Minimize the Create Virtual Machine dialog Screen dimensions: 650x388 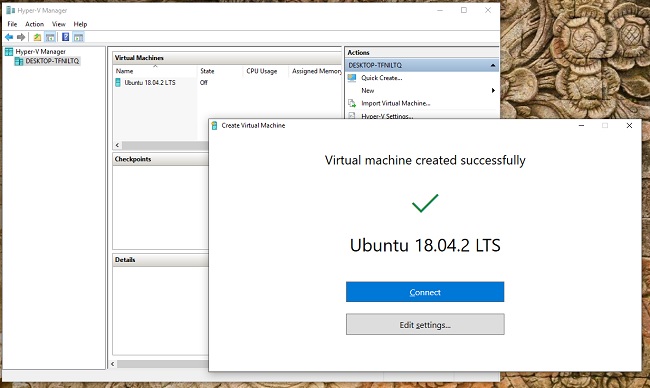point(581,126)
